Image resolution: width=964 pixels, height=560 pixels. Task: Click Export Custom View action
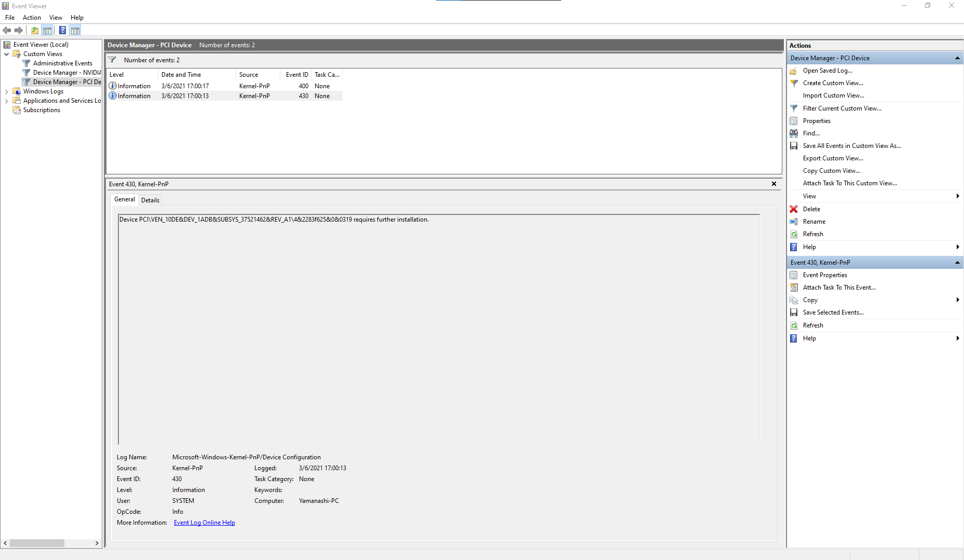click(x=833, y=158)
